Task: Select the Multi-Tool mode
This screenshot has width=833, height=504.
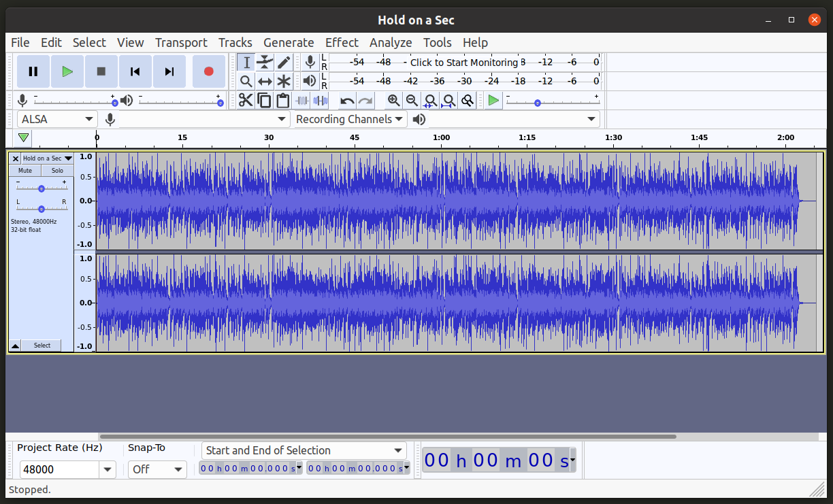Action: click(x=283, y=81)
